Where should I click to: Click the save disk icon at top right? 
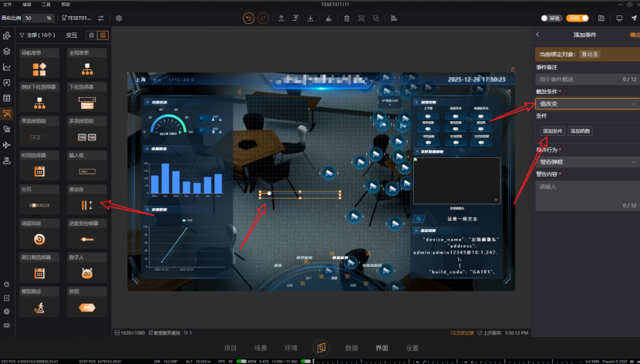coord(601,18)
